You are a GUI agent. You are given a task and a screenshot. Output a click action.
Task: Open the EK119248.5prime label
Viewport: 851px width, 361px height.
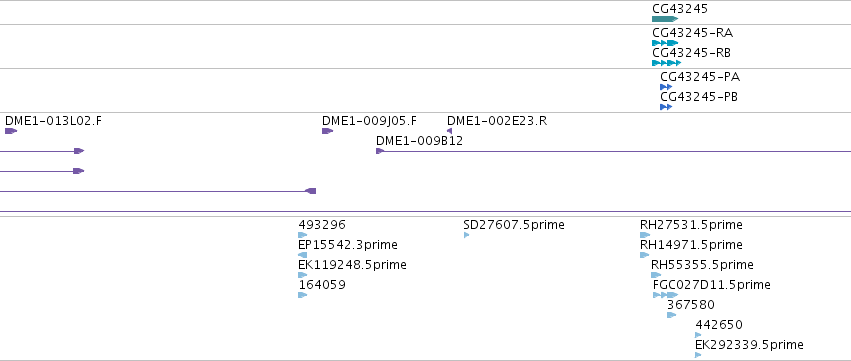(352, 265)
